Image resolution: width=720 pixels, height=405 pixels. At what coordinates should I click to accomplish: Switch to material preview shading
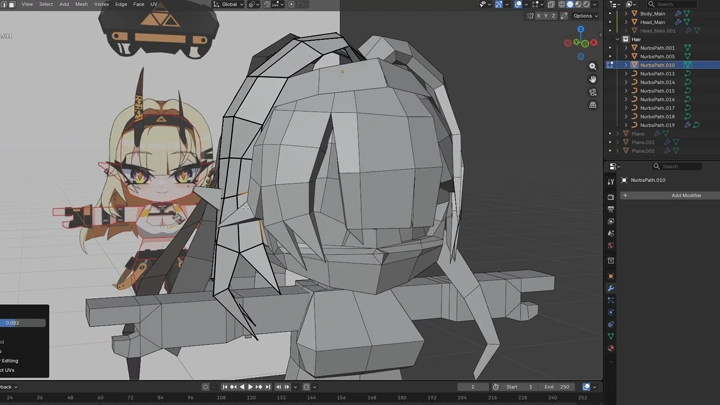[x=578, y=4]
